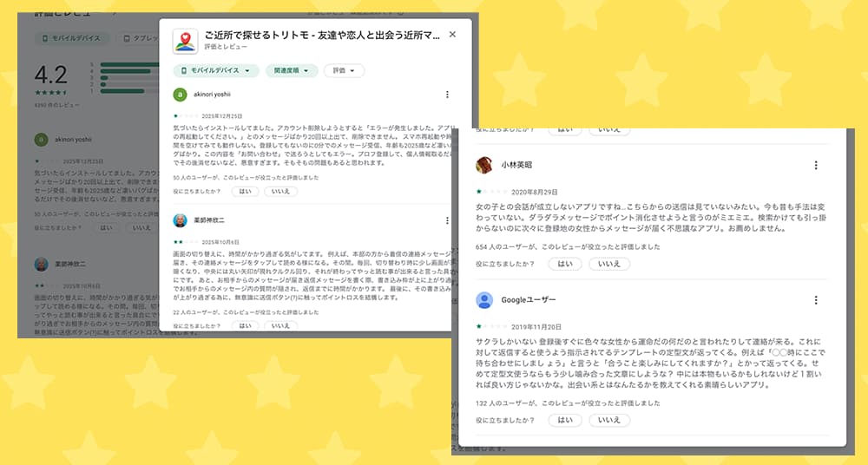
Task: Open more options for 薬師神欣二's review
Action: tap(447, 220)
